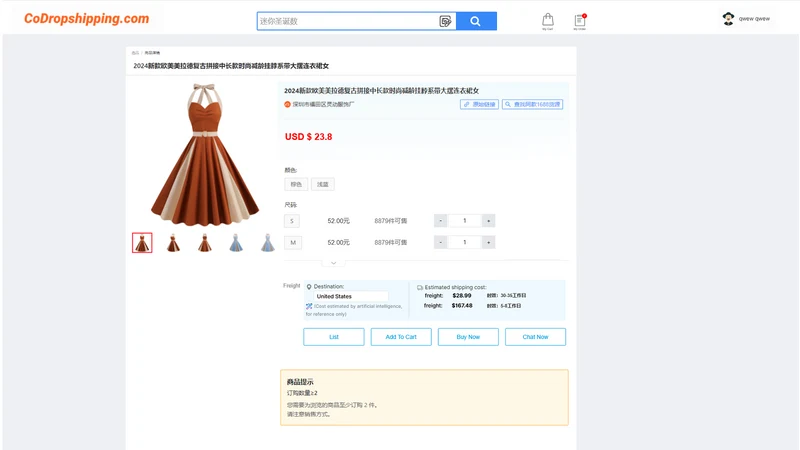
Task: Open image search icon in search bar
Action: [445, 21]
